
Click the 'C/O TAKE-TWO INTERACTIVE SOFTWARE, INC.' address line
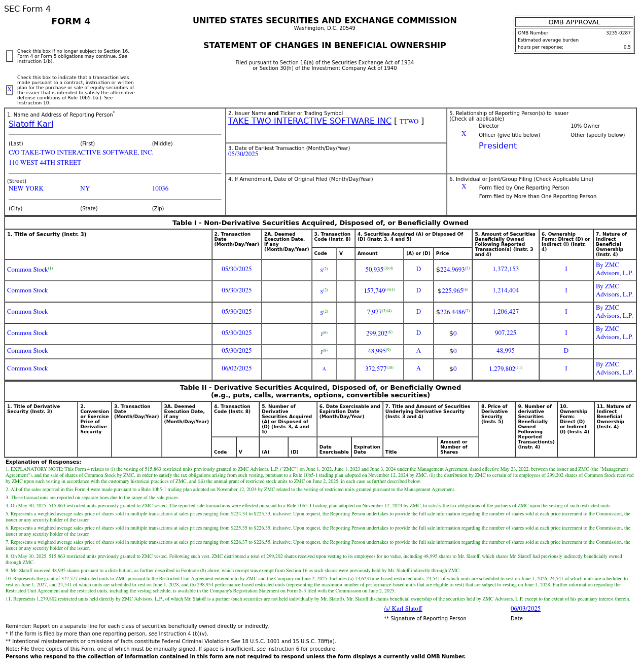[x=81, y=153]
